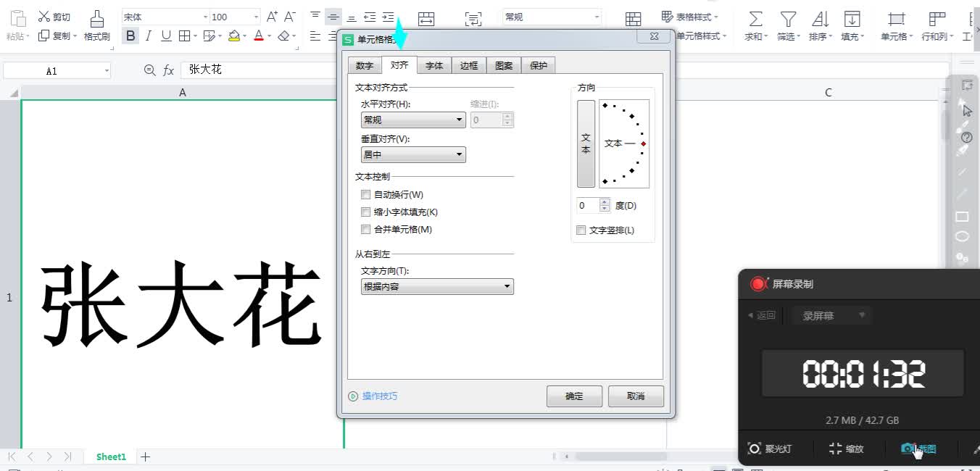This screenshot has width=980, height=471.
Task: Select the rectangle tool in side toolbar
Action: tap(962, 217)
